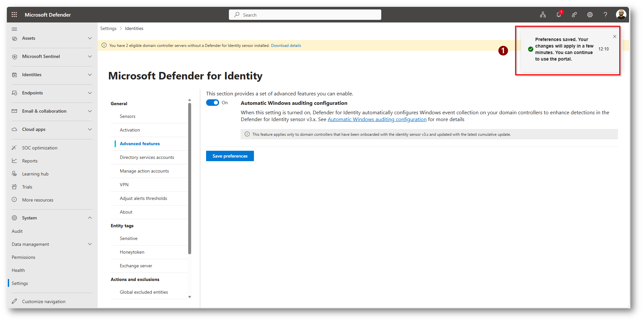Screen dimensions: 644x322
Task: Open the organization hierarchy icon in header
Action: click(x=543, y=15)
